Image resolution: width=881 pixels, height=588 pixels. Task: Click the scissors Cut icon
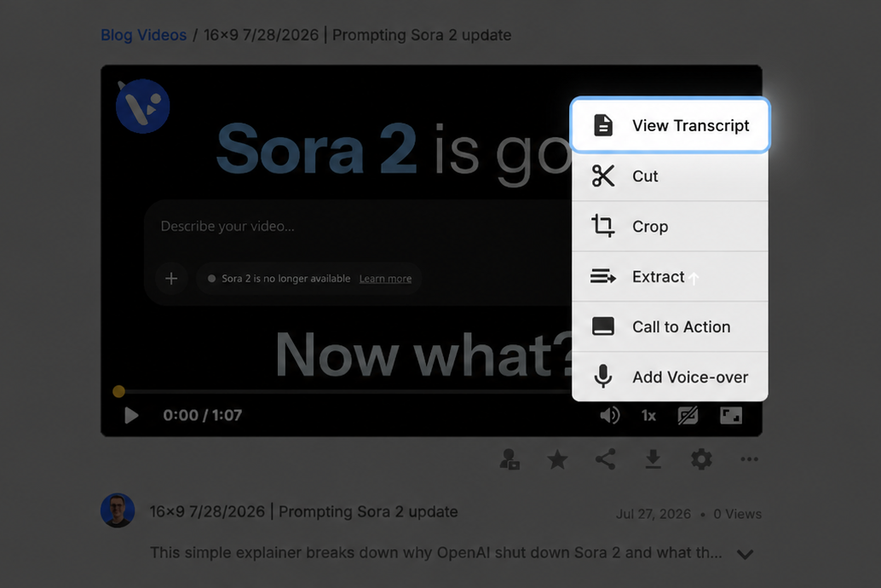(x=603, y=176)
